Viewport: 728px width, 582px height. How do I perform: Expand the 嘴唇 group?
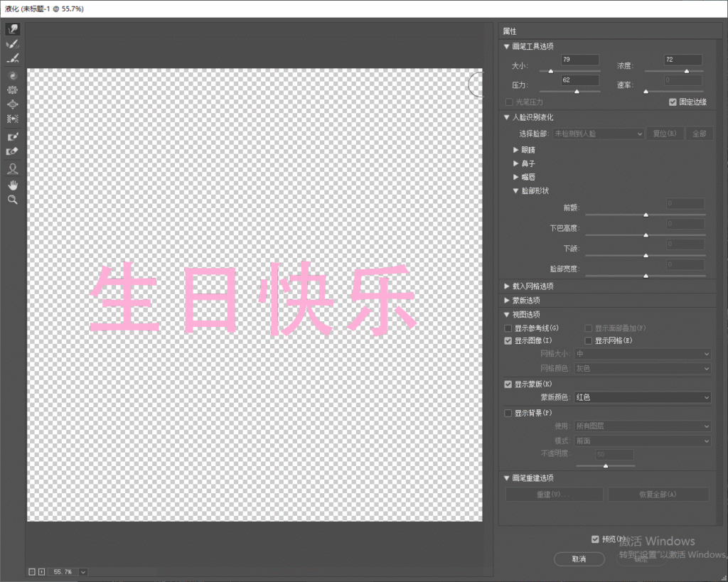(x=516, y=177)
